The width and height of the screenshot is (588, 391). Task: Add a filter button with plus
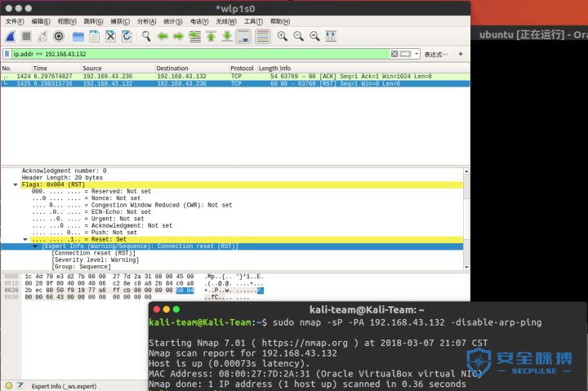[461, 54]
